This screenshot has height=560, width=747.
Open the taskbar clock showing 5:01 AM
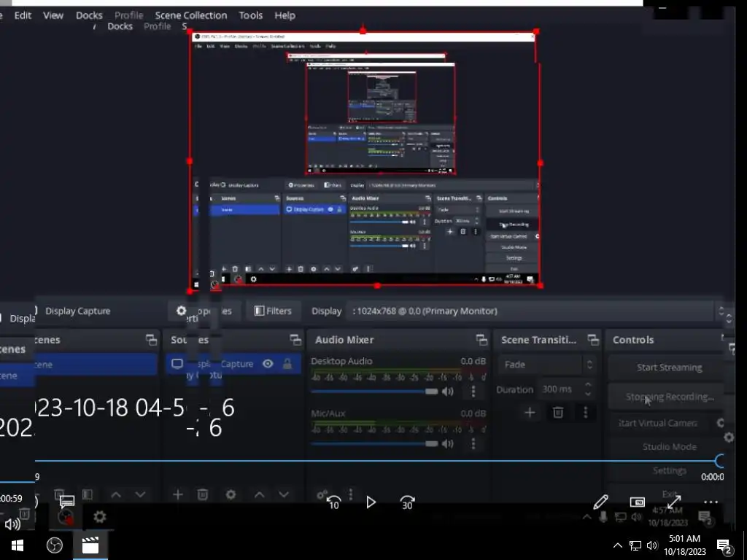coord(684,545)
